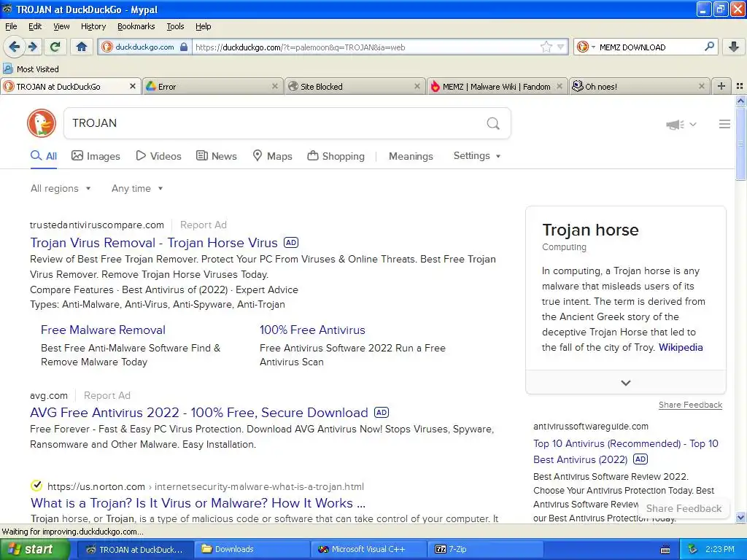Switch to the Downloads taskbar window
Image resolution: width=747 pixels, height=560 pixels.
252,549
